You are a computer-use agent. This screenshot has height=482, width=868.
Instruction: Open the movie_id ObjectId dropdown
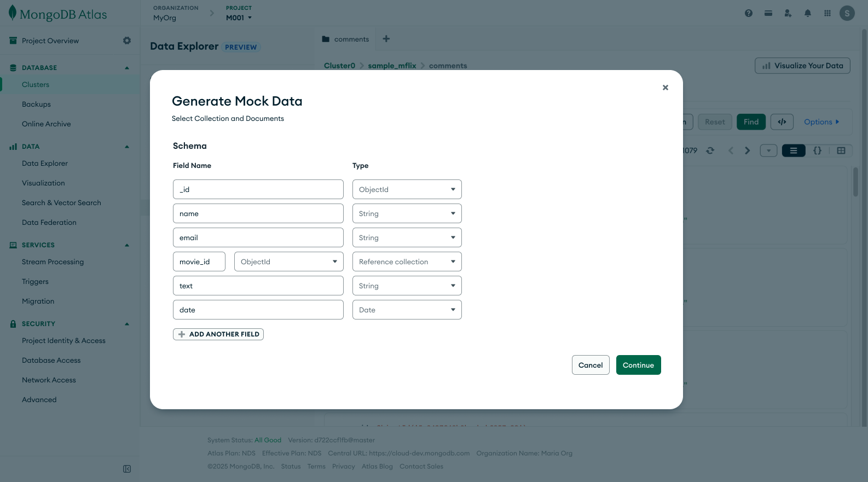(289, 262)
